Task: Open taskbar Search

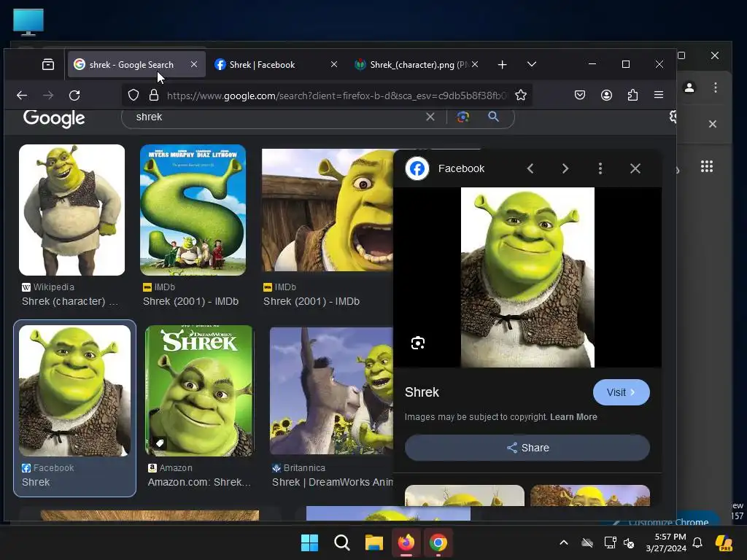Action: pos(342,542)
